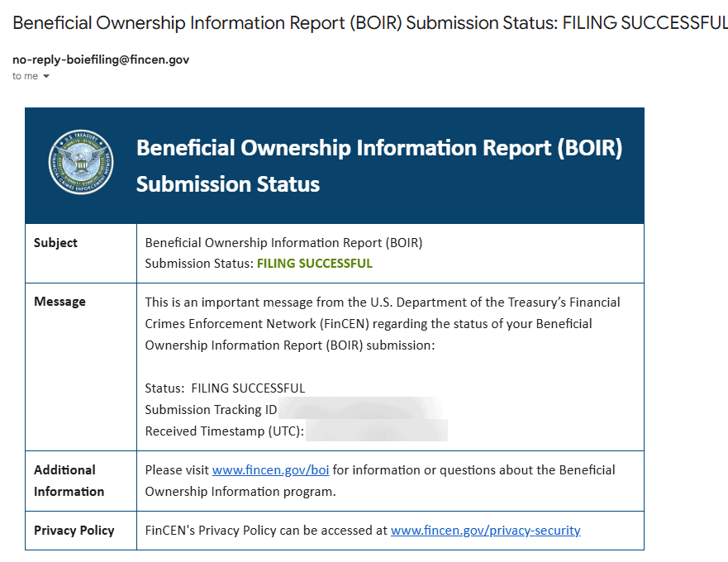Click sender address no-reply-boiefiling@fincen.gov
The image size is (728, 562).
click(101, 60)
